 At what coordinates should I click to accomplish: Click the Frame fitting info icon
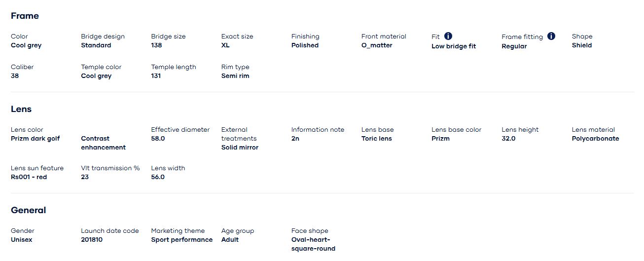[x=551, y=36]
